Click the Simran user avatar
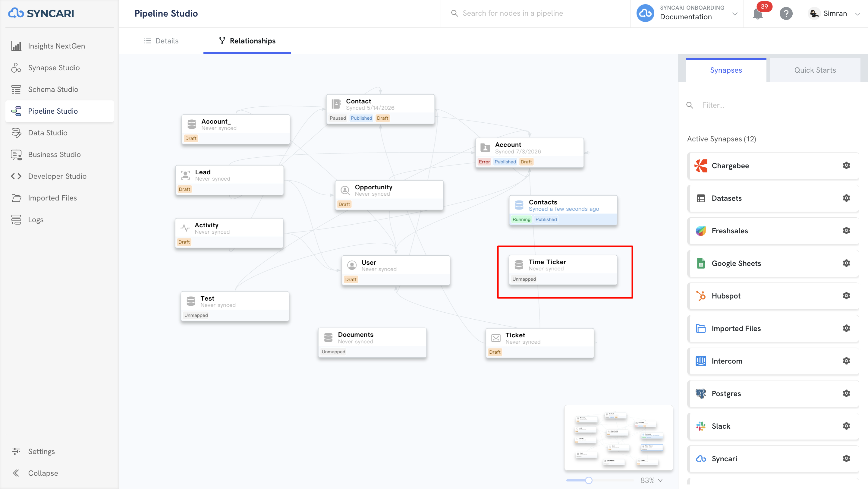The height and width of the screenshot is (489, 868). [814, 13]
